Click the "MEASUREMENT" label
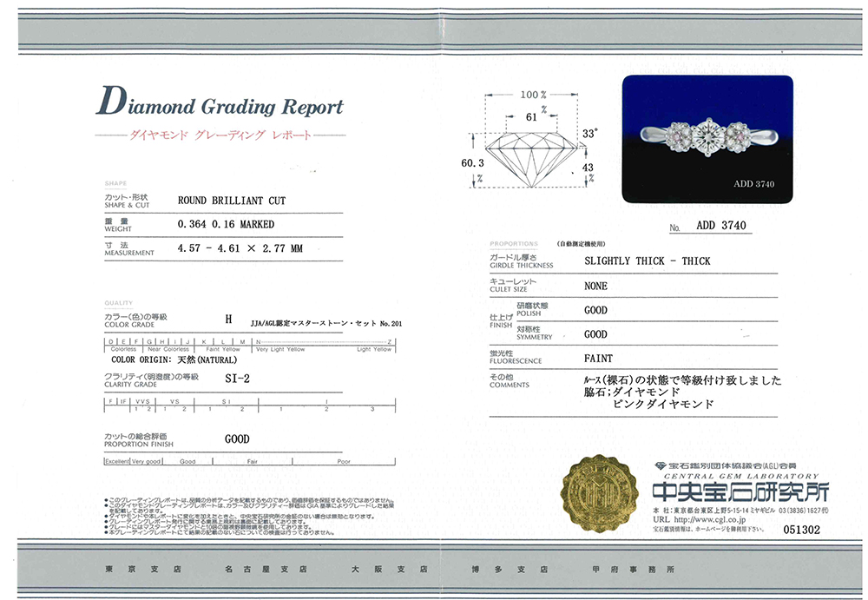 point(131,253)
